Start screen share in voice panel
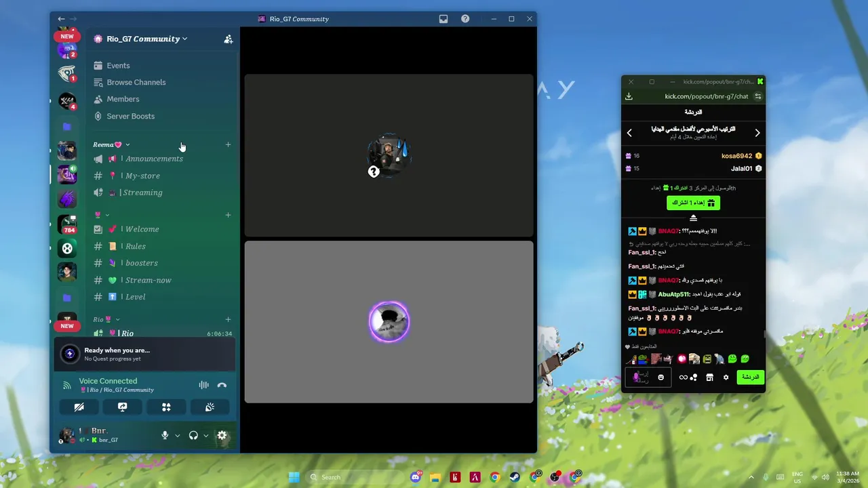Screen dimensions: 868x488 pyautogui.click(x=123, y=407)
